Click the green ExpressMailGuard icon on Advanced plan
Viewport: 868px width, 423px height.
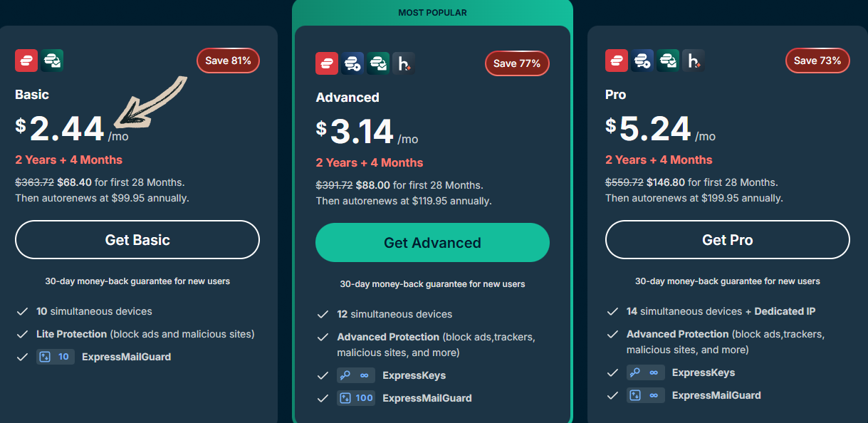pyautogui.click(x=378, y=63)
